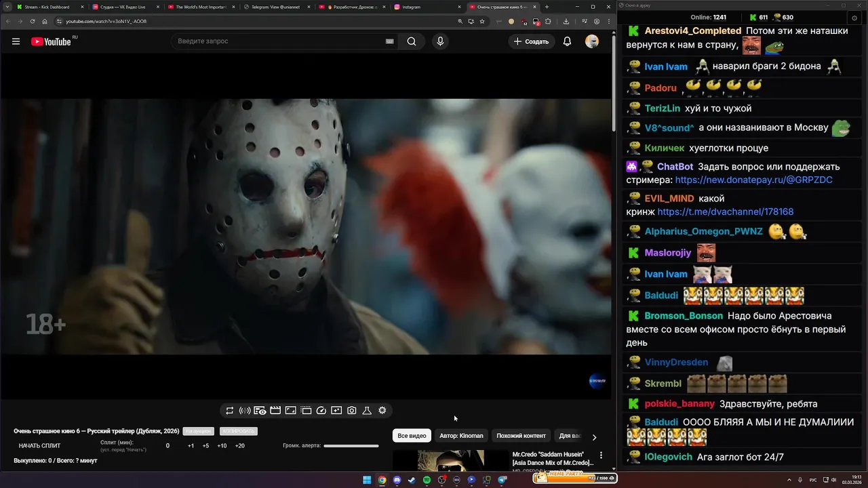The height and width of the screenshot is (488, 868).
Task: Open Chrome extensions puzzle icon
Action: coord(548,21)
